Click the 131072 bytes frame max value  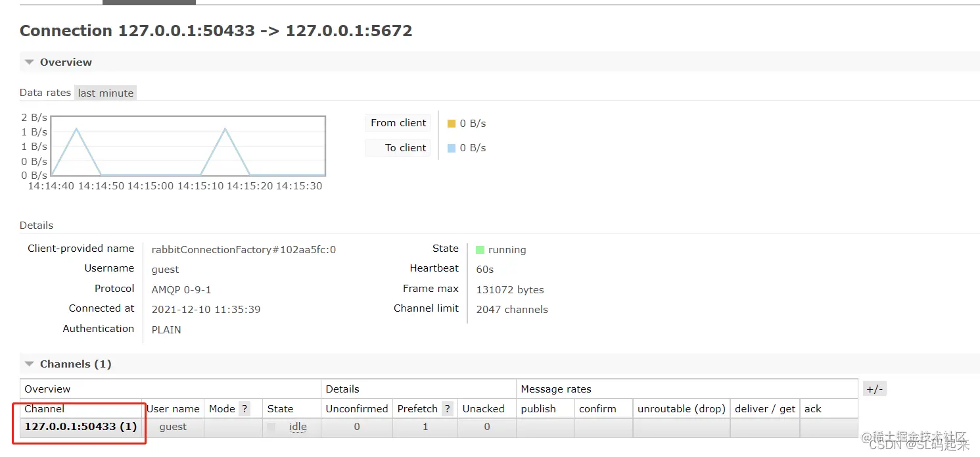[510, 289]
